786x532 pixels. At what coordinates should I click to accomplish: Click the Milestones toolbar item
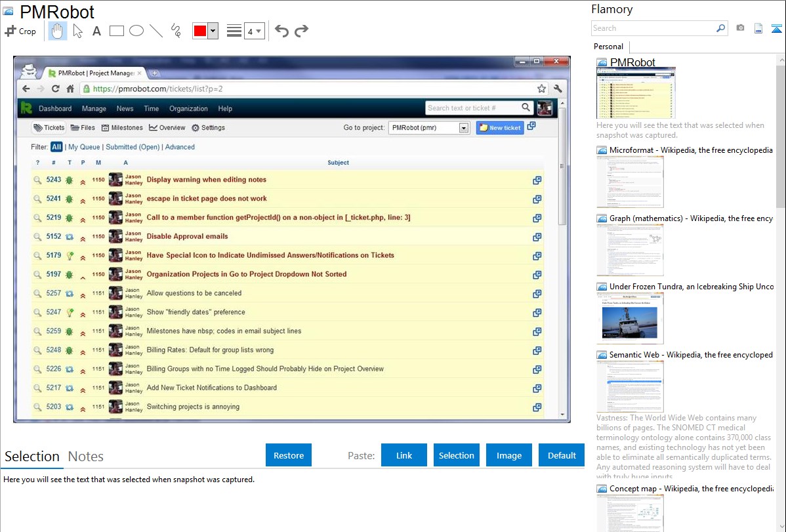(x=122, y=128)
